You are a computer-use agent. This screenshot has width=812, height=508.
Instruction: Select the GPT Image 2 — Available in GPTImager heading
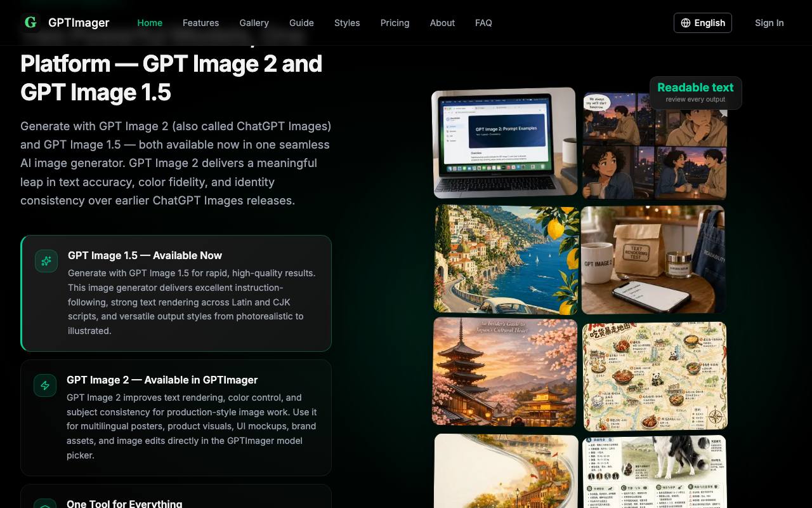162,380
